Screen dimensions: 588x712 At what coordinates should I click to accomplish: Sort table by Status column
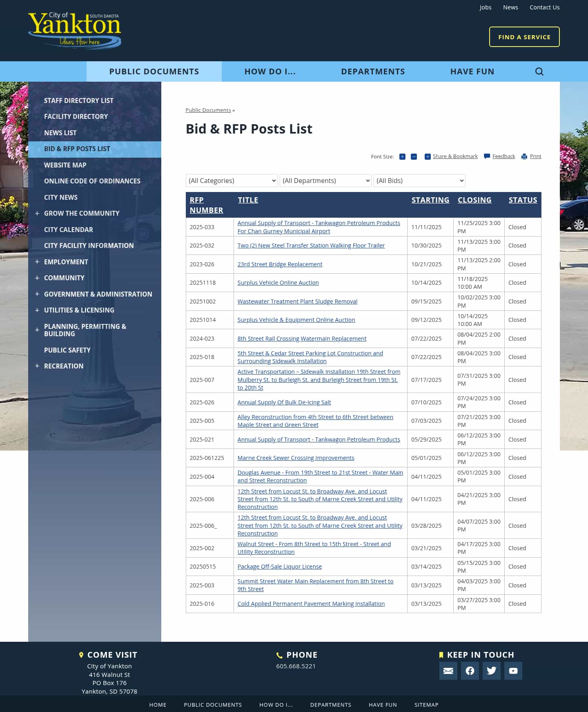(x=523, y=200)
